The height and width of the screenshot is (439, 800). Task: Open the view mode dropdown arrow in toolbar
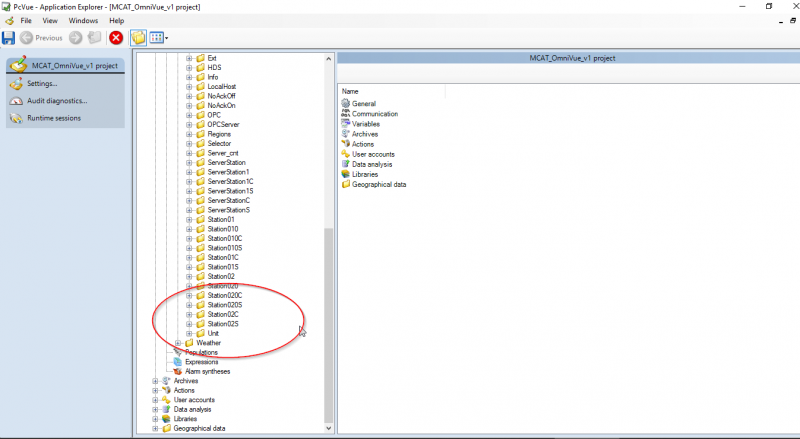(x=166, y=38)
